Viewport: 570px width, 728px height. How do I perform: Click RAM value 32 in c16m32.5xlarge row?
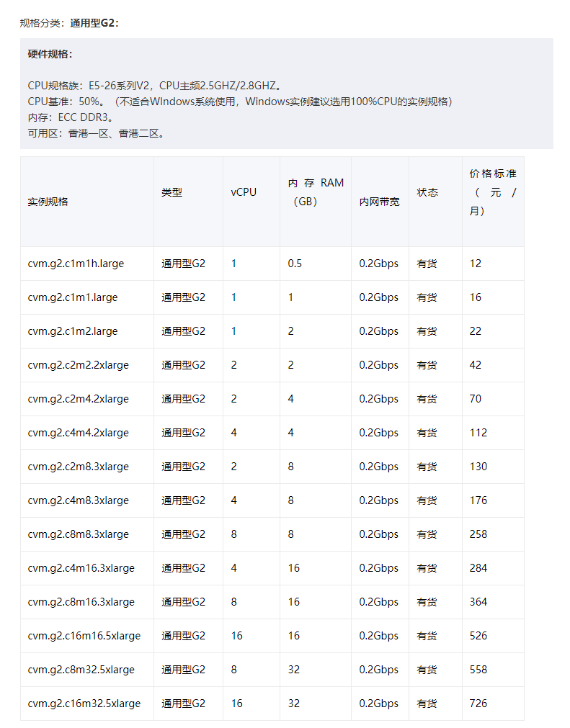click(x=293, y=704)
